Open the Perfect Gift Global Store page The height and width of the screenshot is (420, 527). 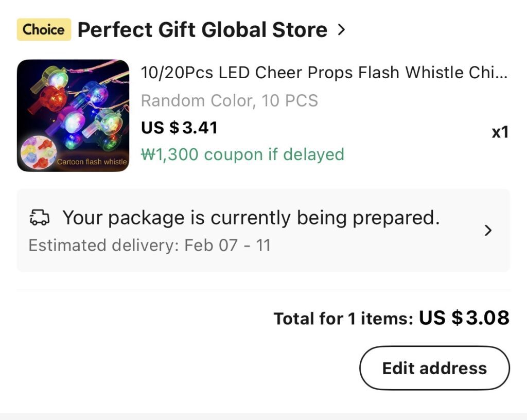(x=202, y=30)
